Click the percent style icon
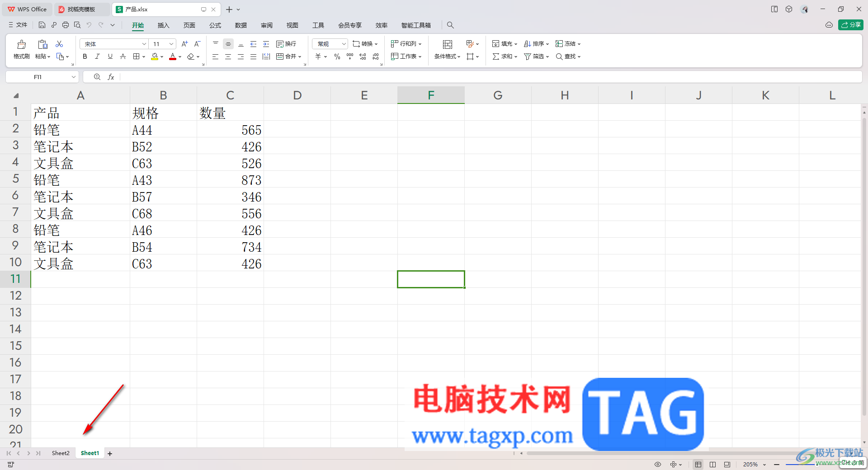The image size is (868, 470). pyautogui.click(x=337, y=56)
